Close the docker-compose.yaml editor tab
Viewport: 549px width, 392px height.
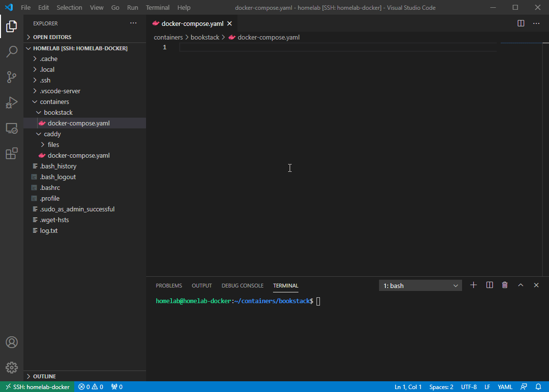(x=230, y=23)
